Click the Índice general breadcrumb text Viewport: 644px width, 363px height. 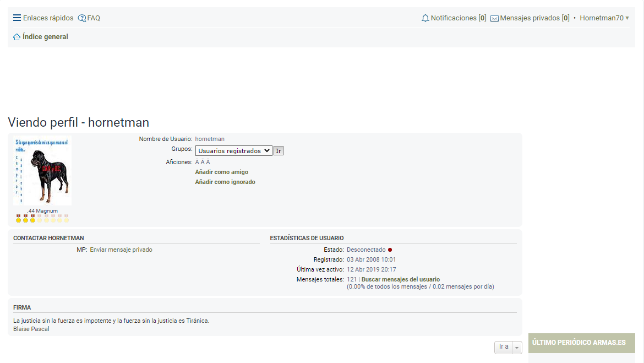click(45, 37)
